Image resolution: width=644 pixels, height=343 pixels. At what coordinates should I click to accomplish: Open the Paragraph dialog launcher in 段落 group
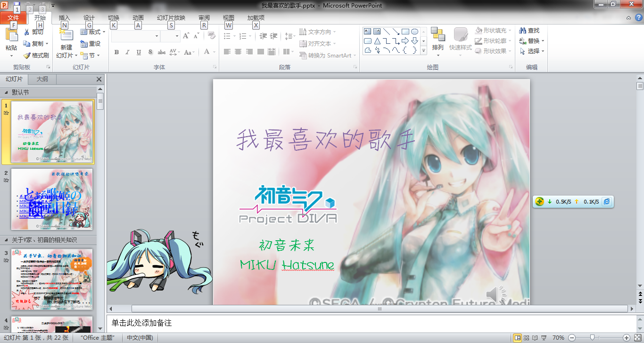(355, 67)
